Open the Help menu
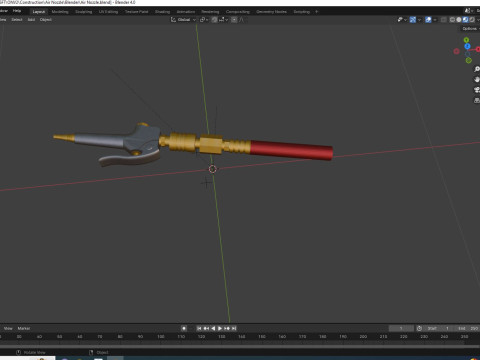The height and width of the screenshot is (360, 480). 17,11
